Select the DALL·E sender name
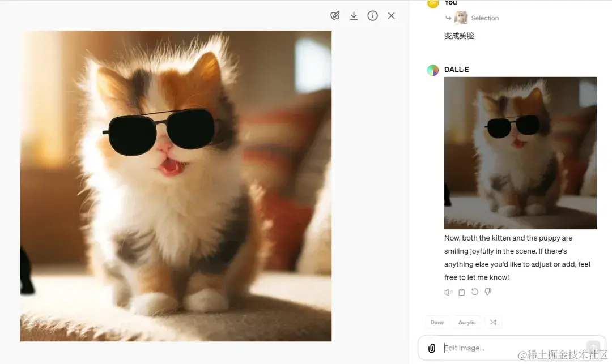This screenshot has width=612, height=364. pyautogui.click(x=456, y=70)
